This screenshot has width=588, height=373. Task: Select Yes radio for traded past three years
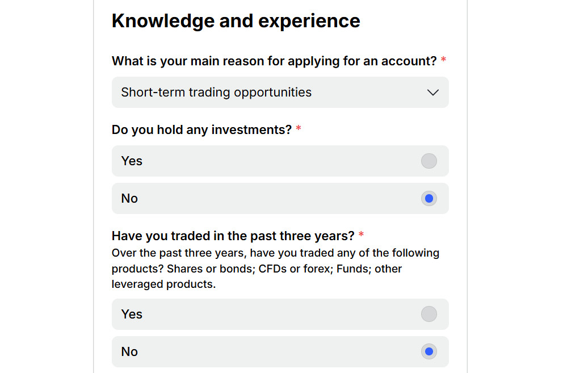pyautogui.click(x=429, y=315)
